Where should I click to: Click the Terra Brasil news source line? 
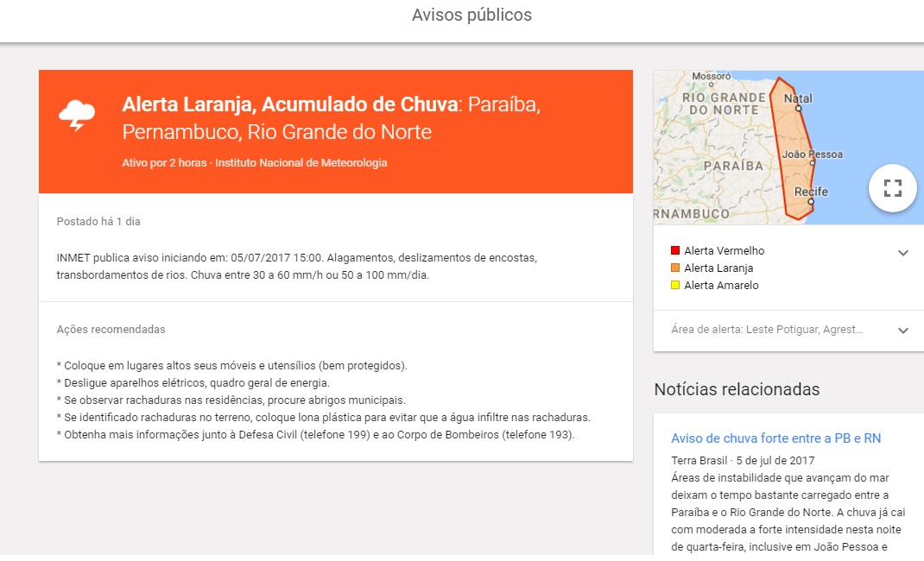click(742, 460)
